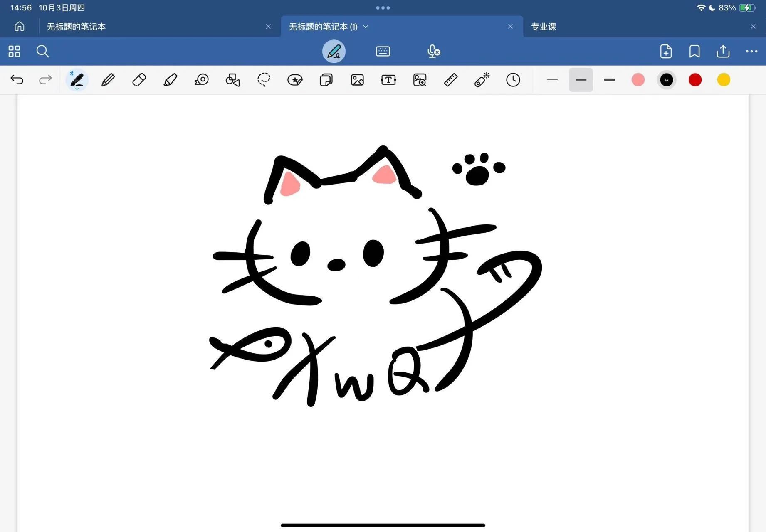The height and width of the screenshot is (532, 766).
Task: Open the black color options
Action: tap(666, 80)
